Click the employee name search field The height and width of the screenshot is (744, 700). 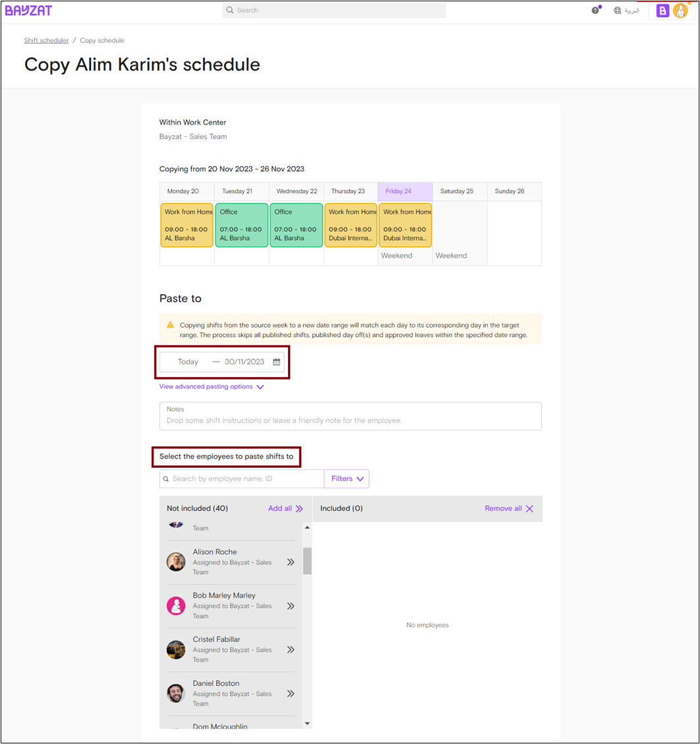point(242,479)
